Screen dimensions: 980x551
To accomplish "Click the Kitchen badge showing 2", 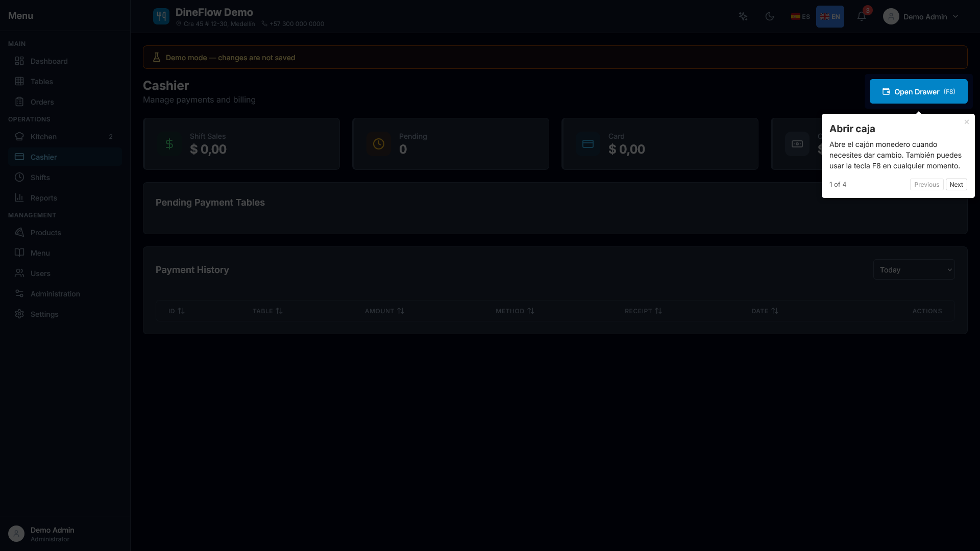I will [111, 137].
